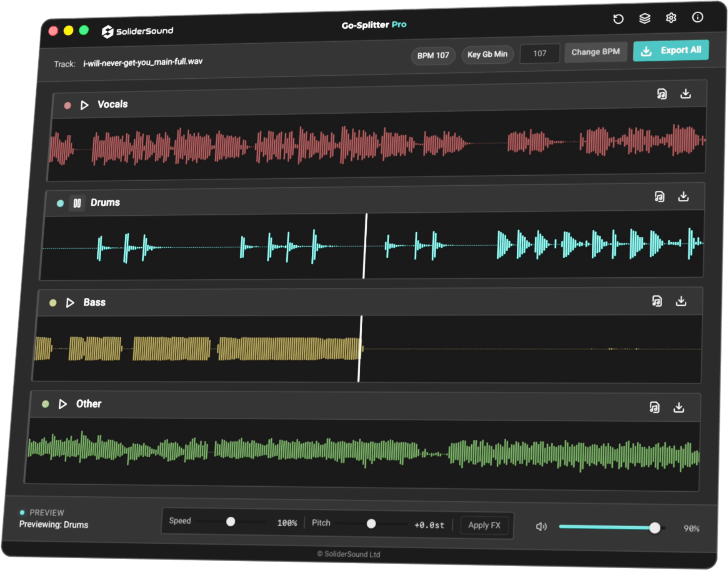Open the info icon in title bar
This screenshot has width=728, height=570.
(x=698, y=17)
